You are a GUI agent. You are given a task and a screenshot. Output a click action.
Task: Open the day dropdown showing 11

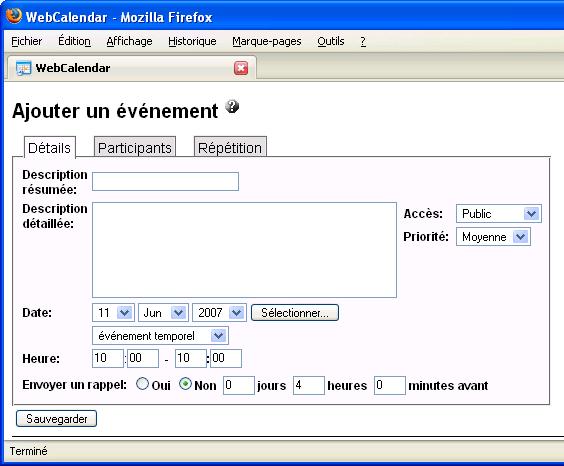click(113, 312)
